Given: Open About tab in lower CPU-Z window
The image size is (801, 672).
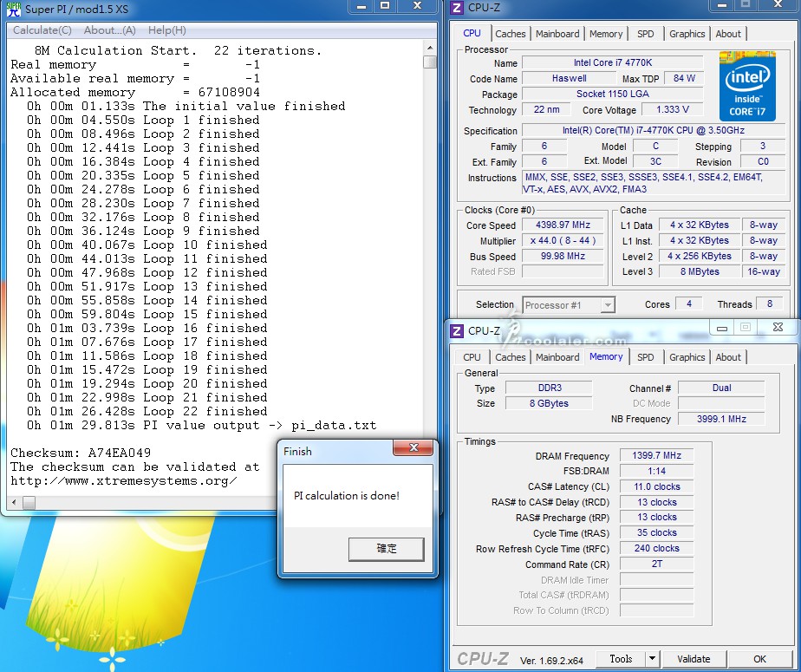Looking at the screenshot, I should (728, 357).
